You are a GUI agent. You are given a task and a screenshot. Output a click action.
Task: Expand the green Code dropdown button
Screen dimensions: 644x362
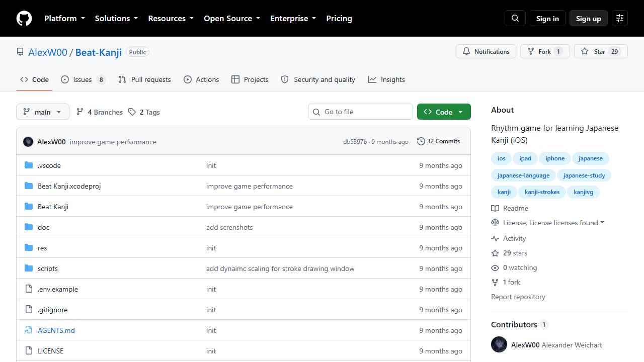point(444,112)
